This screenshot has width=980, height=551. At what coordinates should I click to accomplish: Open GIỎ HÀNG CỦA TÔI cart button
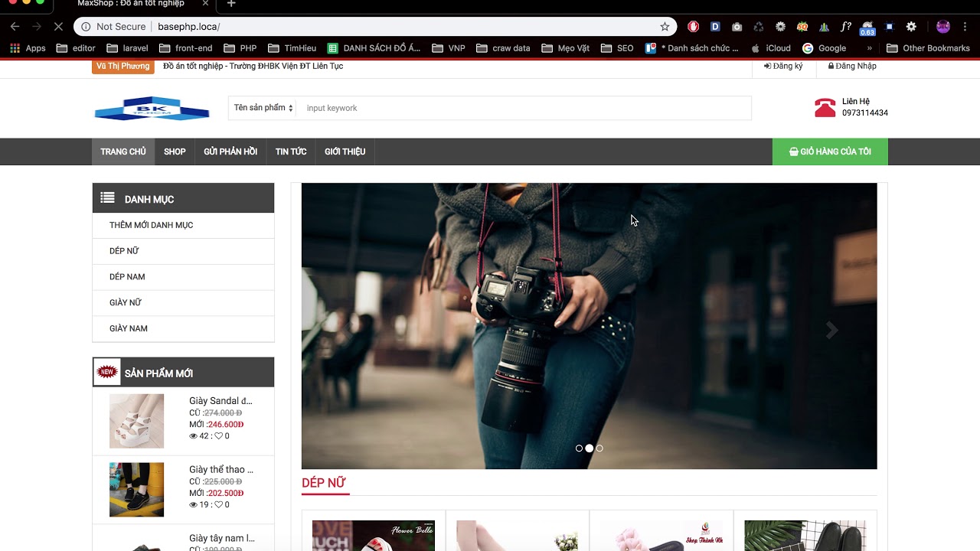tap(830, 152)
